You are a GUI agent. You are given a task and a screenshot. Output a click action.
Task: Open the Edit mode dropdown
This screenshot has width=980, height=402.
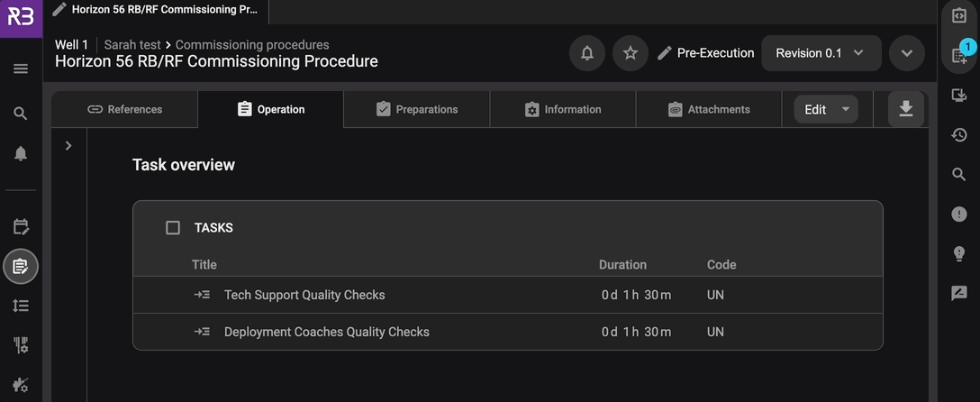825,109
